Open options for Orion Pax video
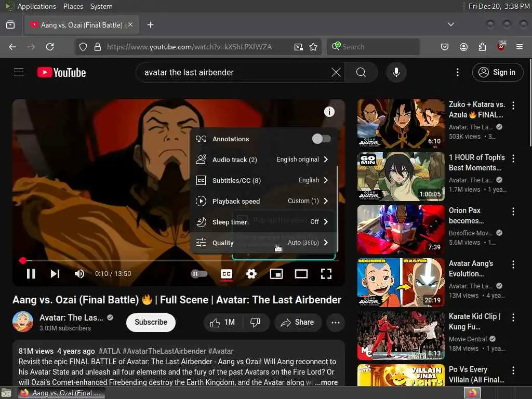Image resolution: width=532 pixels, height=399 pixels. (513, 211)
